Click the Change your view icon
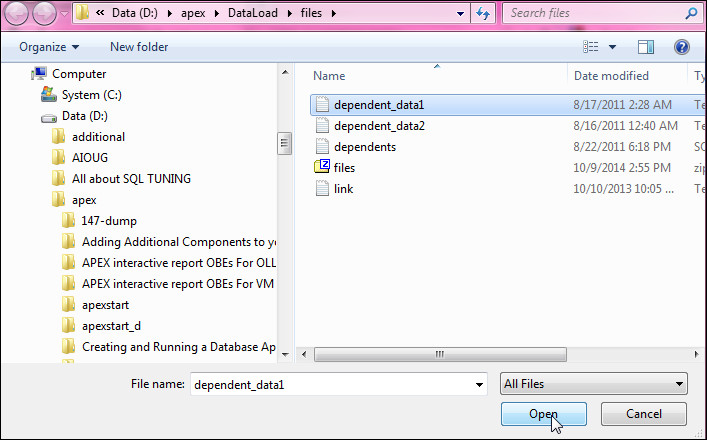The image size is (707, 440). coord(591,47)
